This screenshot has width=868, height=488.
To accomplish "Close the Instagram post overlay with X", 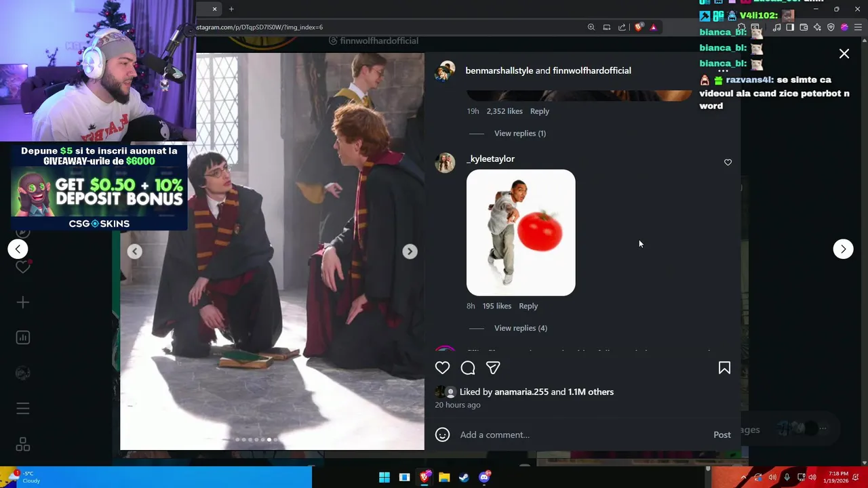I will (844, 54).
